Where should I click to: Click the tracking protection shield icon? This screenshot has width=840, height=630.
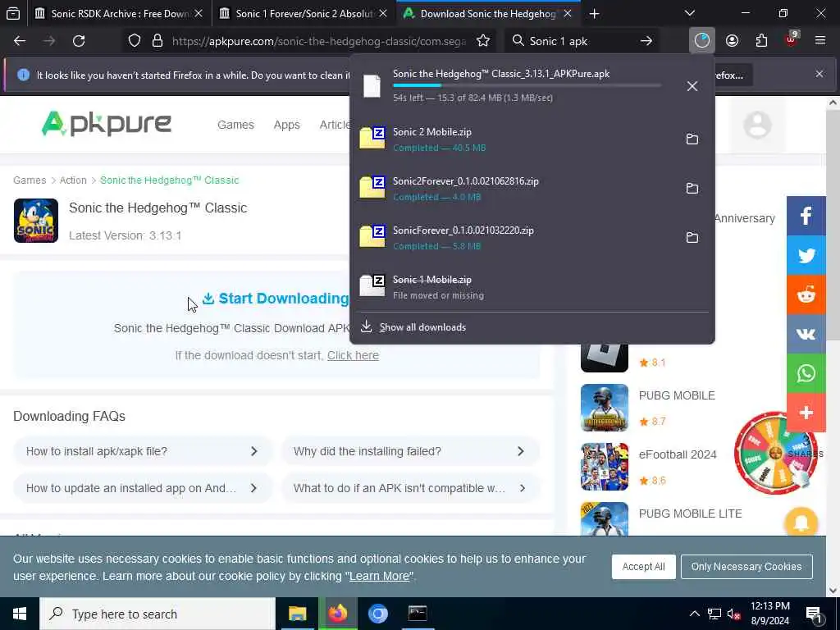pos(135,41)
